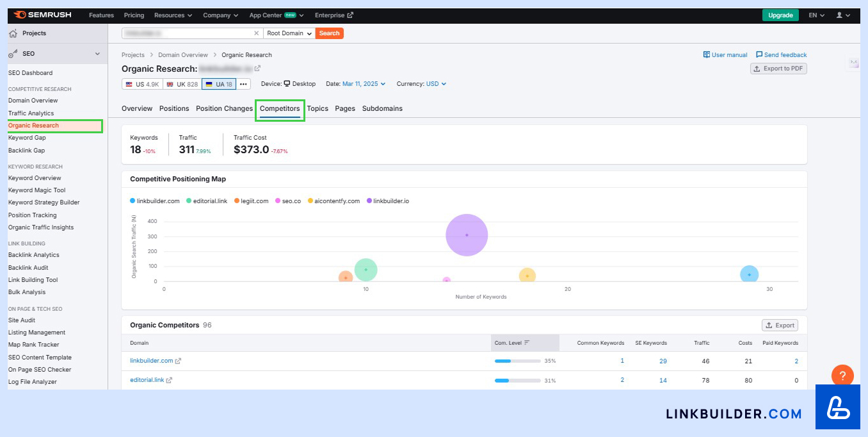Open the Resources dropdown menu
This screenshot has width=868, height=437.
click(173, 15)
